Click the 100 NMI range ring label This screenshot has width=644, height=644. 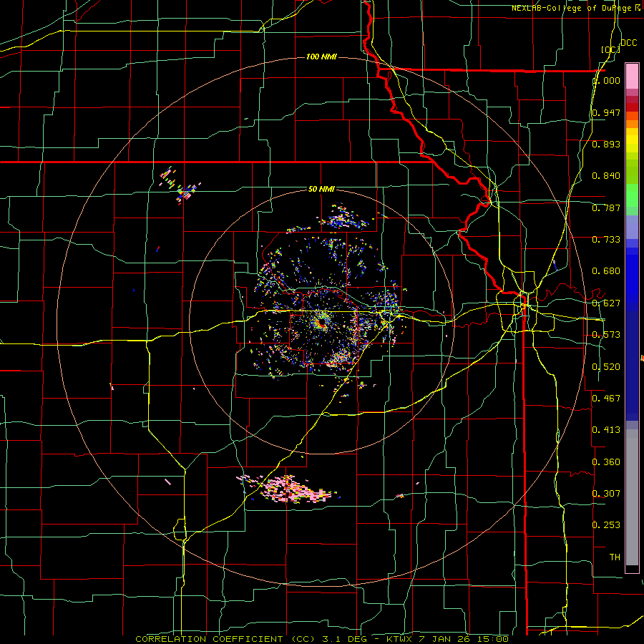coord(321,57)
